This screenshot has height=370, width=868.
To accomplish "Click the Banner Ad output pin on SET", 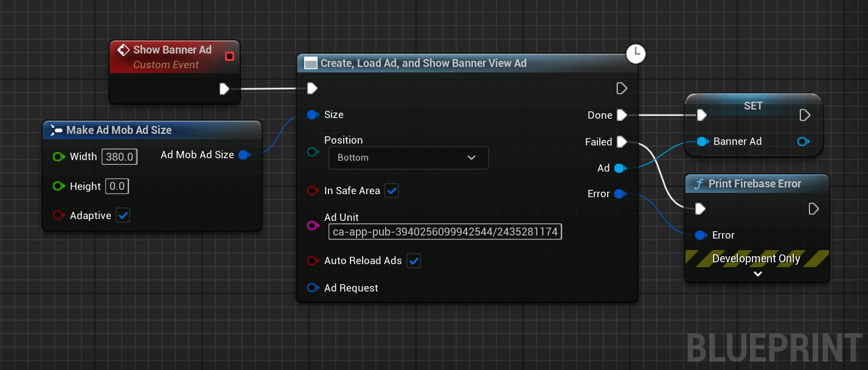I will tap(803, 142).
